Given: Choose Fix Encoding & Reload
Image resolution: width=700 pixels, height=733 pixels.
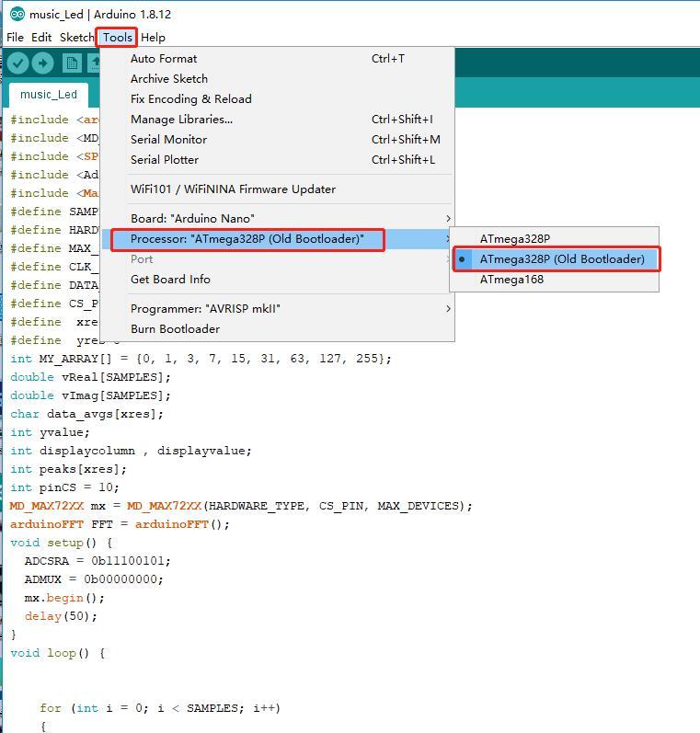Looking at the screenshot, I should (277, 99).
